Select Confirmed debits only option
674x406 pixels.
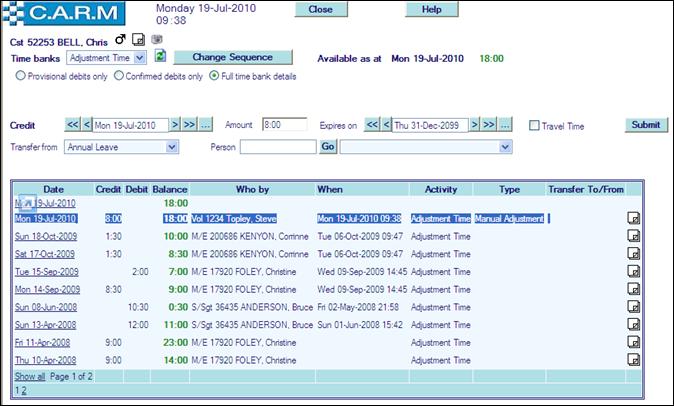119,75
